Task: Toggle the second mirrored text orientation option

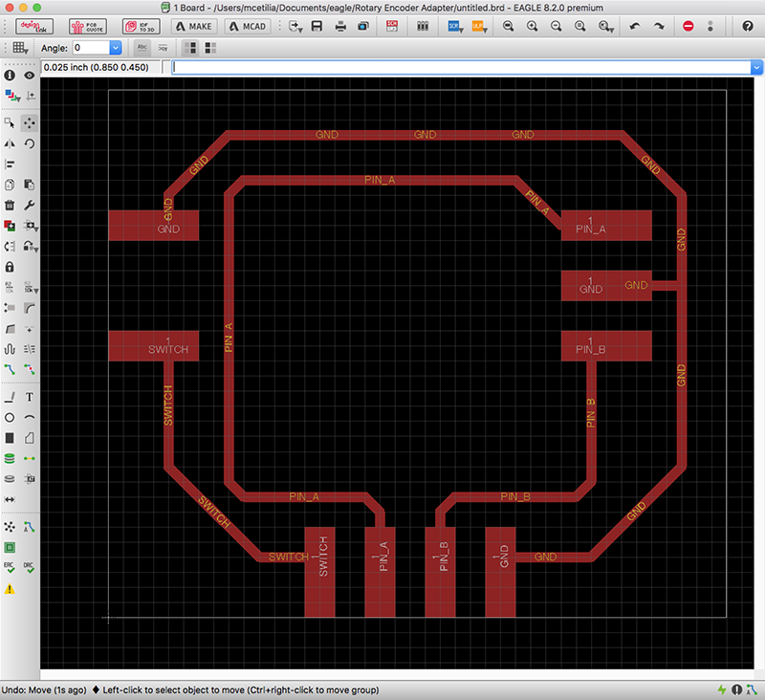Action: (163, 48)
